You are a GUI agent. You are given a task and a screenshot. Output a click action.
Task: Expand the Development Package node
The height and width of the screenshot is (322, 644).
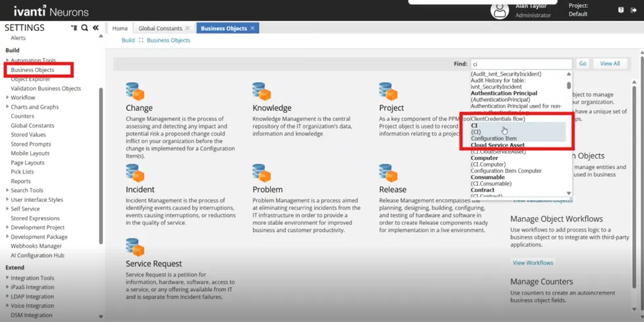7,237
